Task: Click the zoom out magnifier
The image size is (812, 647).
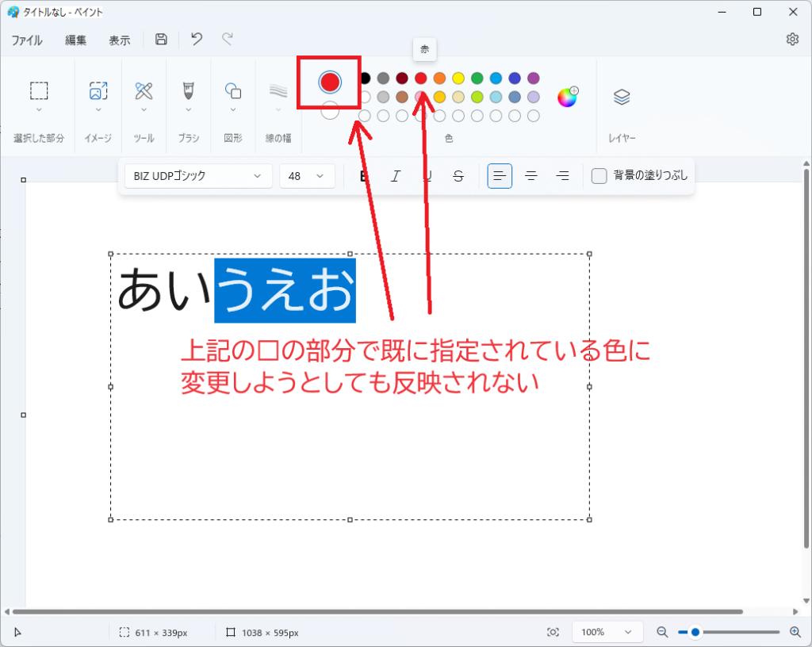Action: pos(662,632)
